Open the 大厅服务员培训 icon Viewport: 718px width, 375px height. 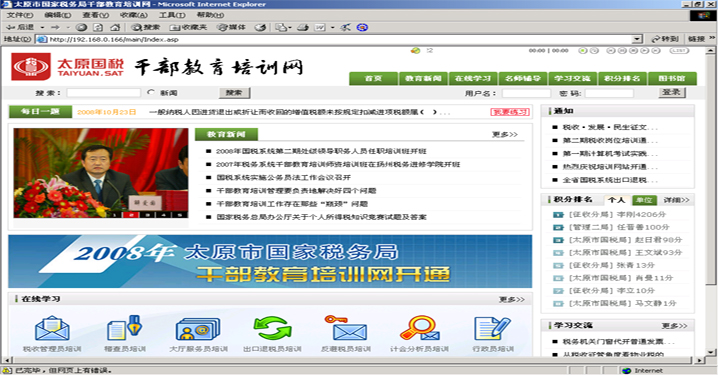(x=198, y=329)
